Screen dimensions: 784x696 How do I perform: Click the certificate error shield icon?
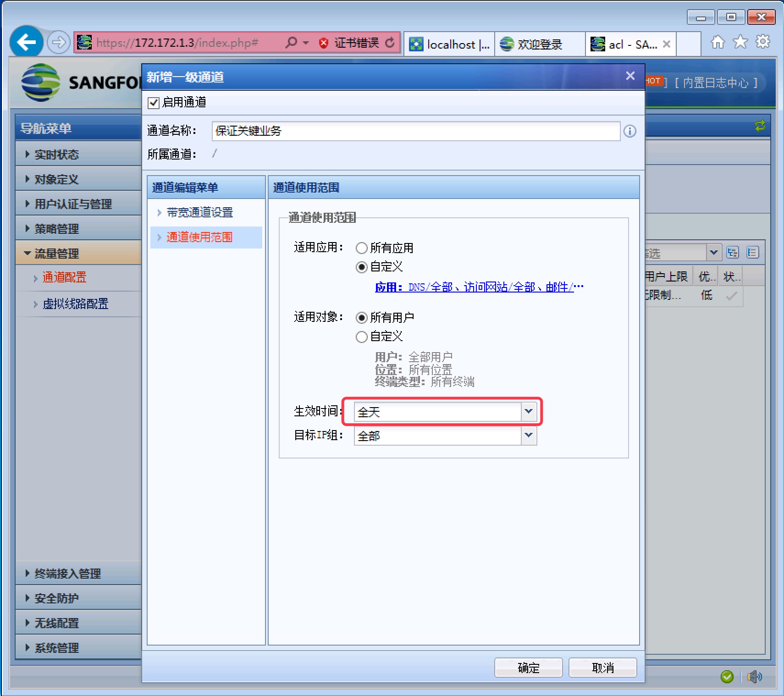(x=324, y=43)
